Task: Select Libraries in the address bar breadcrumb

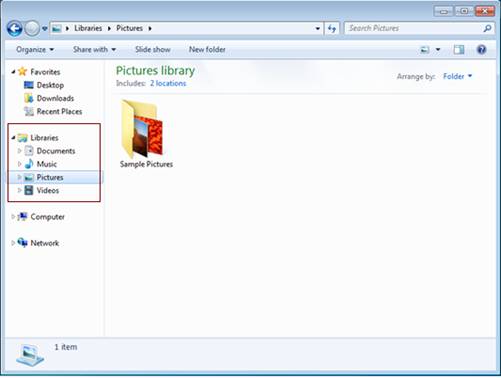Action: click(x=88, y=28)
